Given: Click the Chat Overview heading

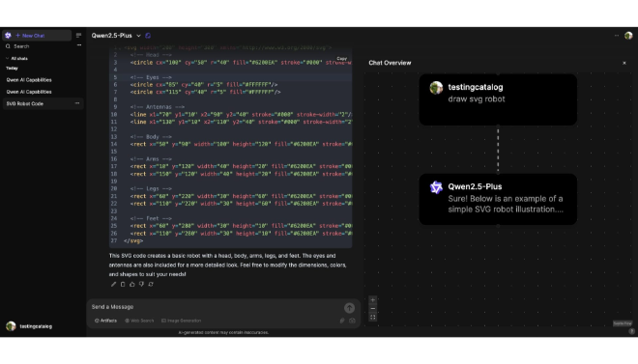Looking at the screenshot, I should click(x=390, y=63).
